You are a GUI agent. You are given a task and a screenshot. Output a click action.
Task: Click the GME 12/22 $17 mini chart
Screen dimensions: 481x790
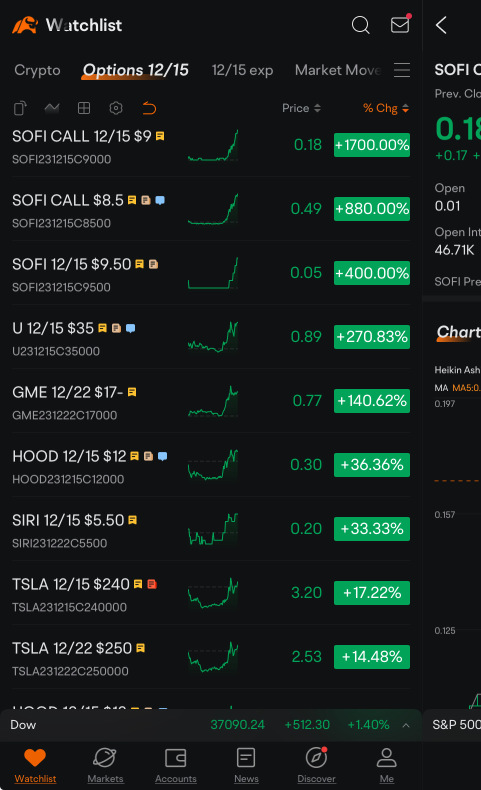point(213,401)
